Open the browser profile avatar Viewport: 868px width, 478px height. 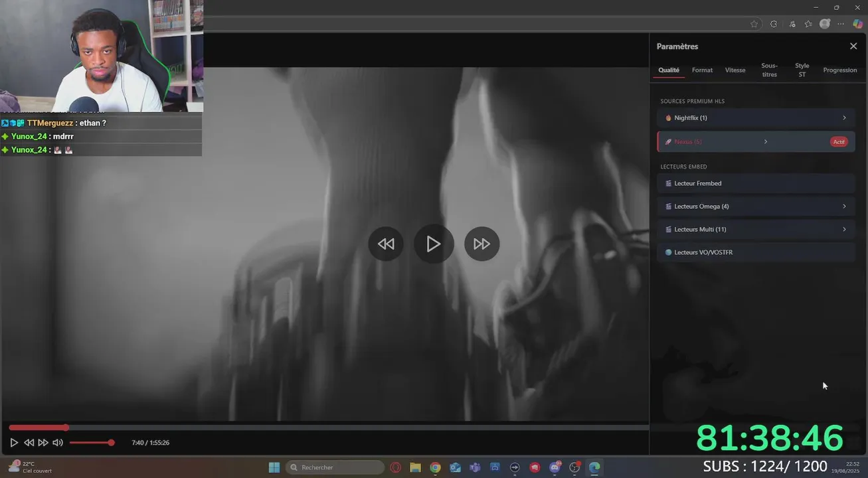pyautogui.click(x=825, y=24)
